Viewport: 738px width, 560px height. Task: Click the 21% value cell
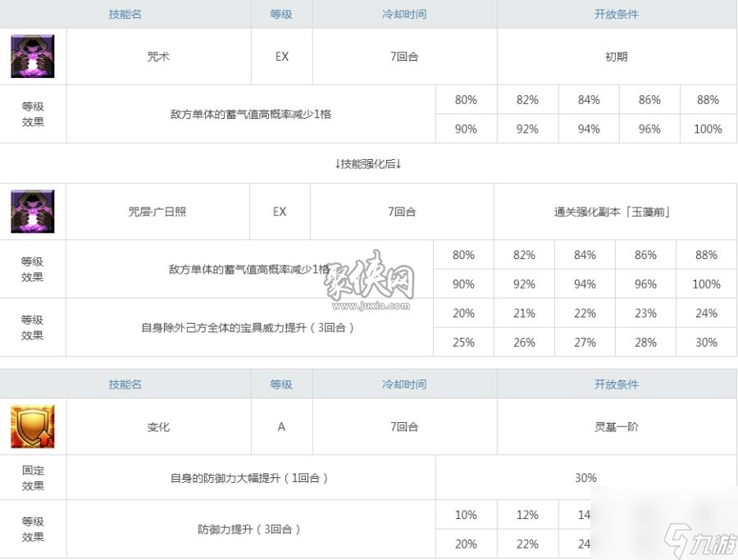click(524, 313)
